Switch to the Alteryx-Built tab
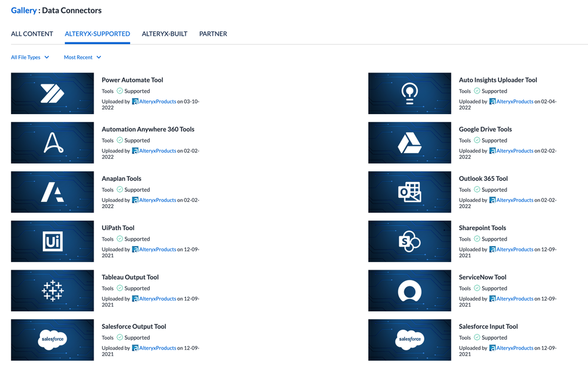The width and height of the screenshot is (588, 375). point(164,34)
